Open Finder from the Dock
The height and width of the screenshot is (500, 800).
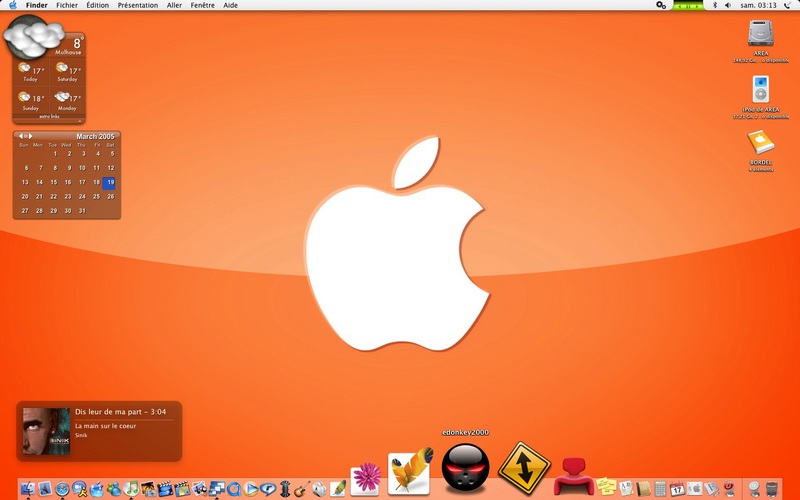[x=28, y=488]
